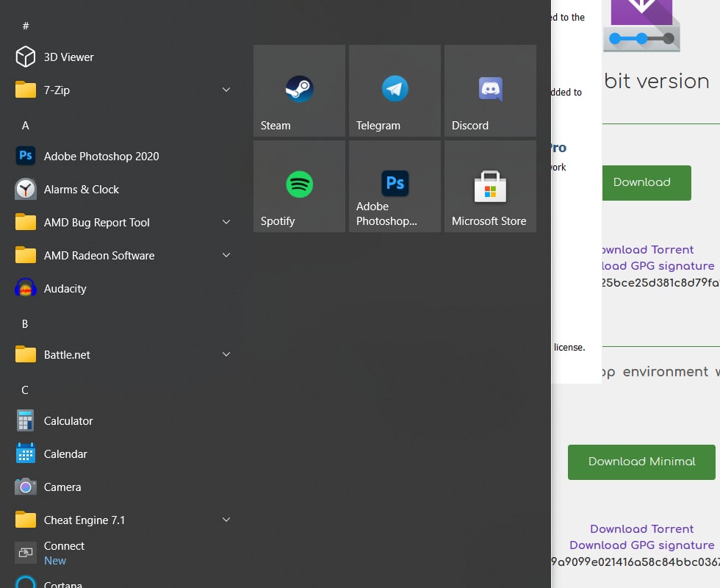Launch the Spotify tile
720x588 pixels.
point(300,186)
